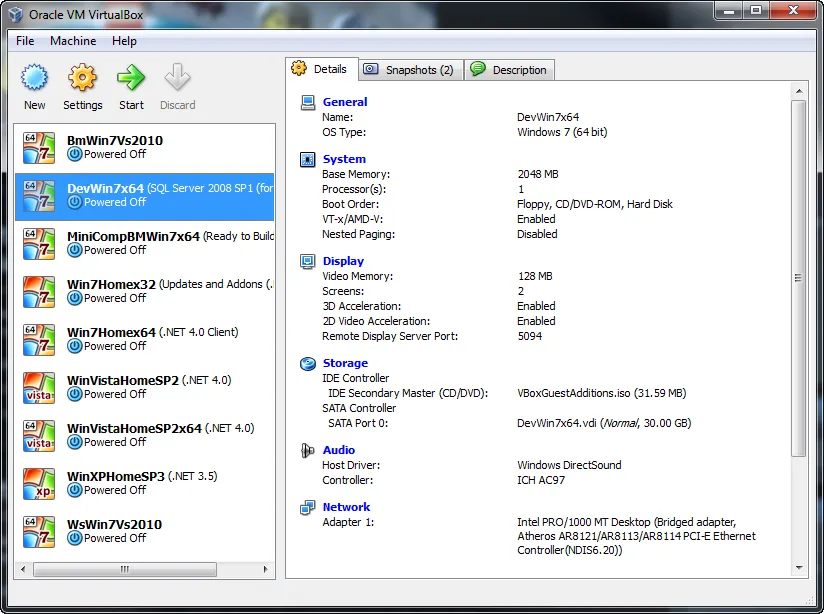This screenshot has width=824, height=614.
Task: Click the 128 MB video memory value
Action: [x=535, y=276]
